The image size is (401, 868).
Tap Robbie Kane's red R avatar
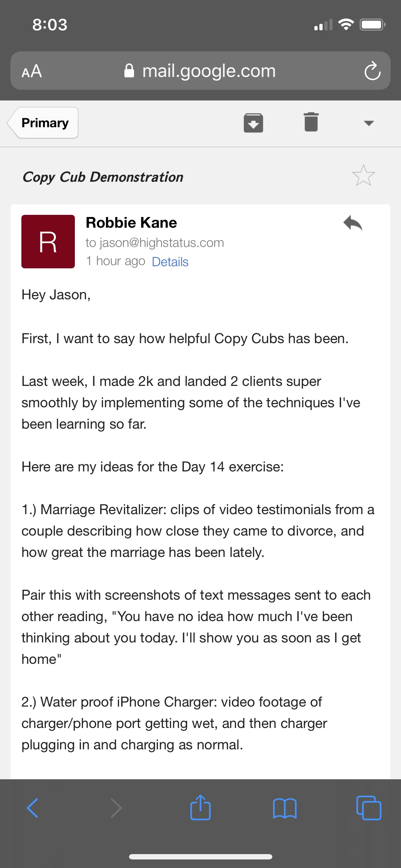[x=48, y=242]
